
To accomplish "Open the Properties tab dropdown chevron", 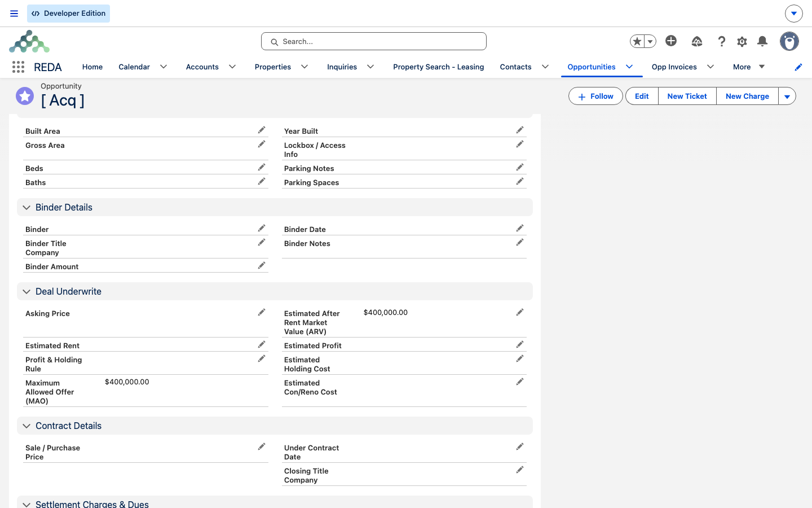I will [304, 67].
